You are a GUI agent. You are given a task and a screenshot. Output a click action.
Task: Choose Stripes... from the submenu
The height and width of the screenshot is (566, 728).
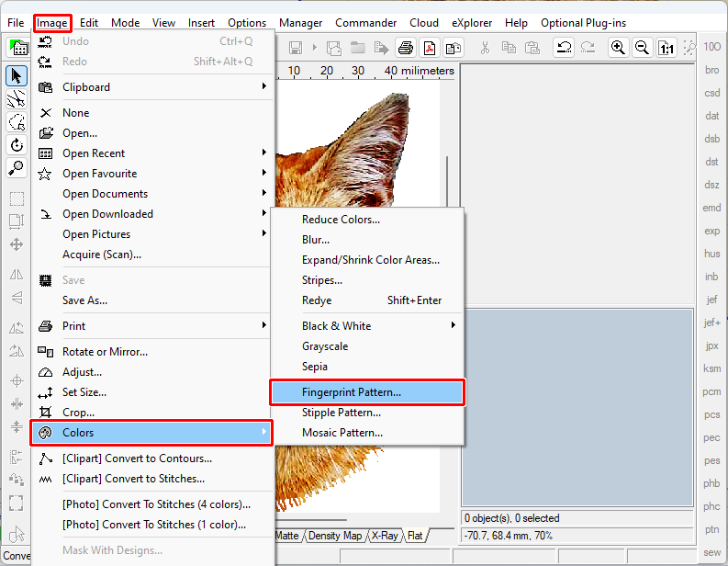pyautogui.click(x=367, y=280)
